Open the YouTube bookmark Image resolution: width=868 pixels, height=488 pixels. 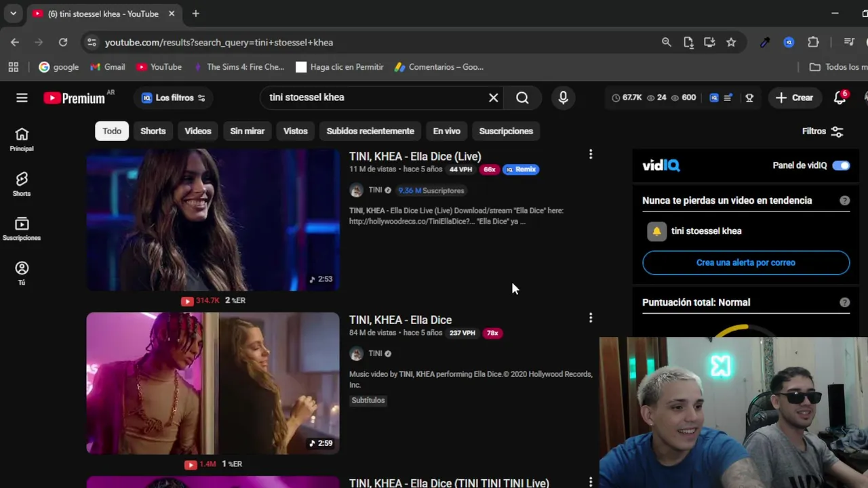click(159, 67)
